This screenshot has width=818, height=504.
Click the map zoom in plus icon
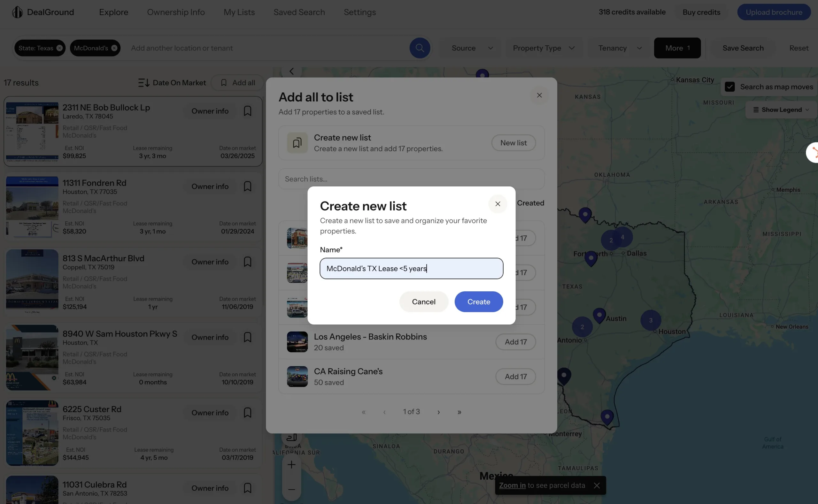pos(291,465)
